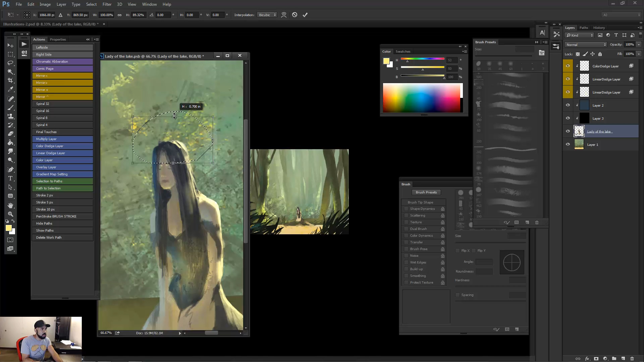The width and height of the screenshot is (644, 362).
Task: Open the Image menu
Action: coord(45,4)
